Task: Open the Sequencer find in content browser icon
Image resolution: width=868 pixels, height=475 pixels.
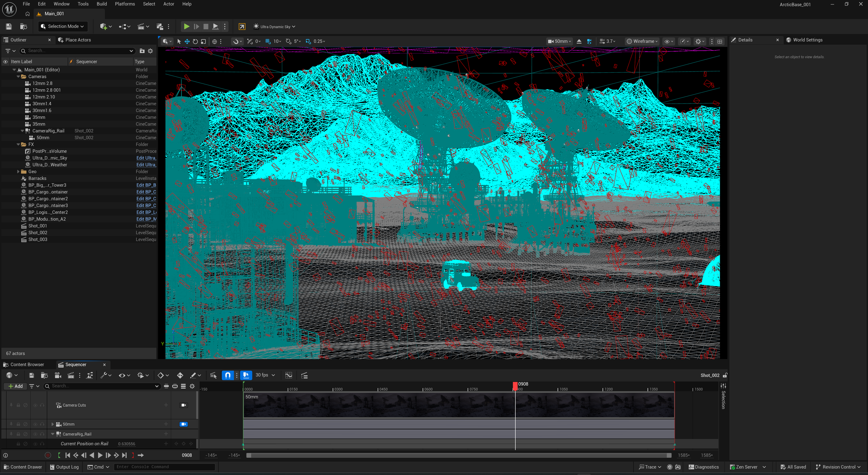Action: [x=44, y=375]
